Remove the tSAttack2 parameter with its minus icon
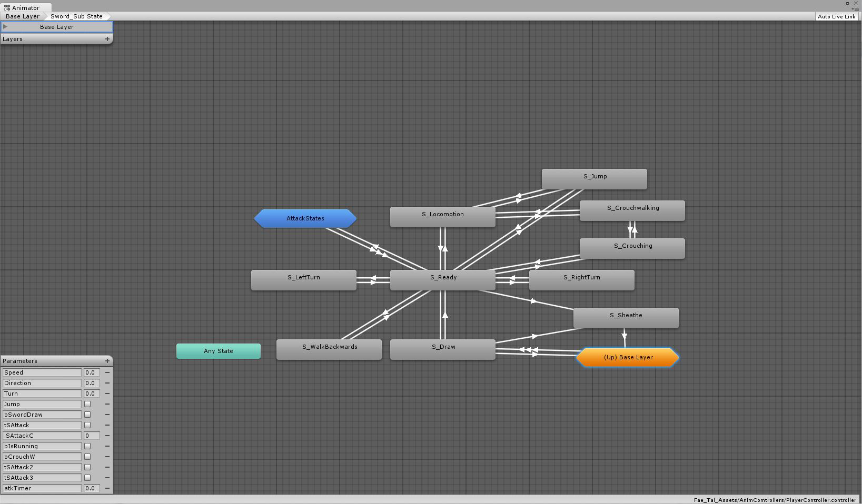Viewport: 862px width, 504px height. coord(107,467)
